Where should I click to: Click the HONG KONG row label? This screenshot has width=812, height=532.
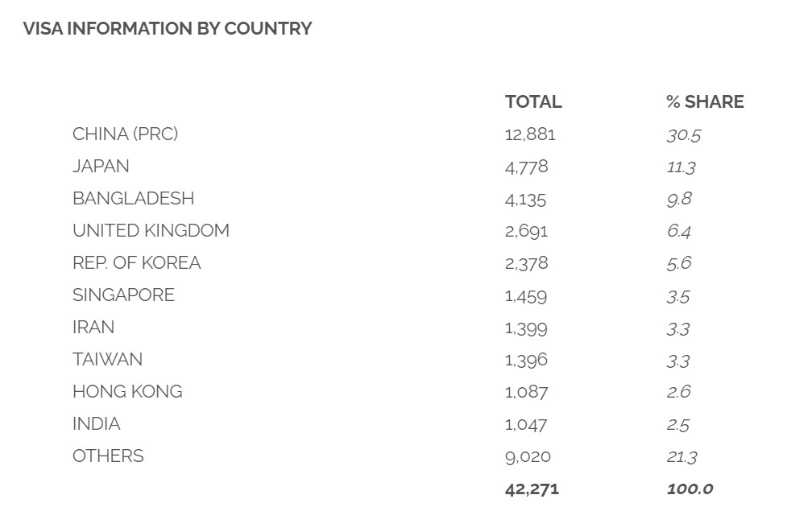click(127, 392)
